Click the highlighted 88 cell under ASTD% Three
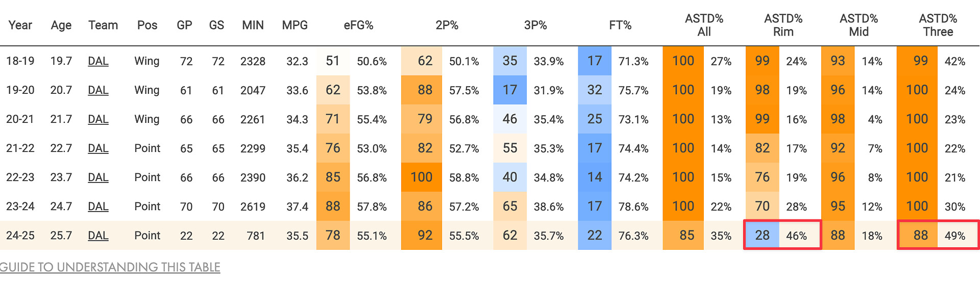 click(920, 236)
